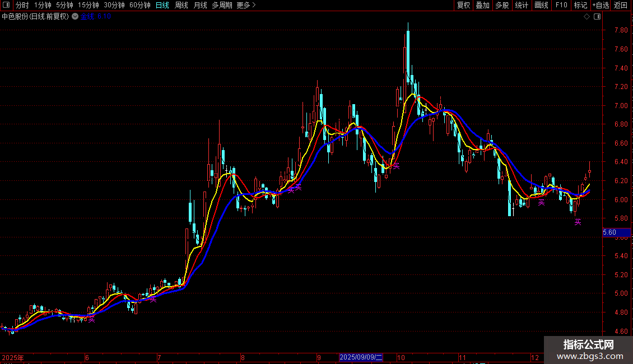Click the 买 signal before month 6
633x364 pixels.
(92, 320)
